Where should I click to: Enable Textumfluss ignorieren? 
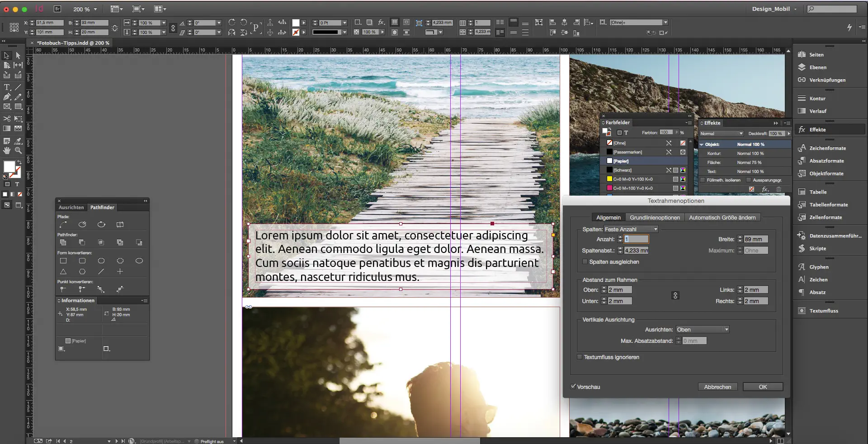[580, 357]
